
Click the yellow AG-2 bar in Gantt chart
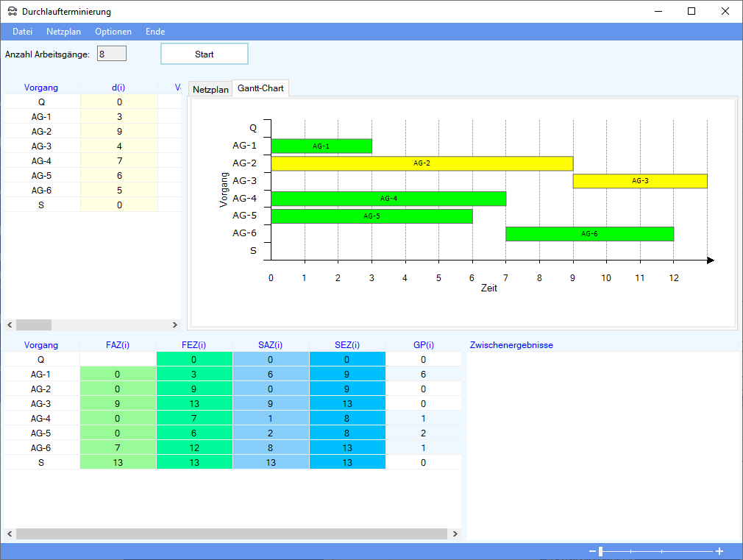tap(422, 163)
